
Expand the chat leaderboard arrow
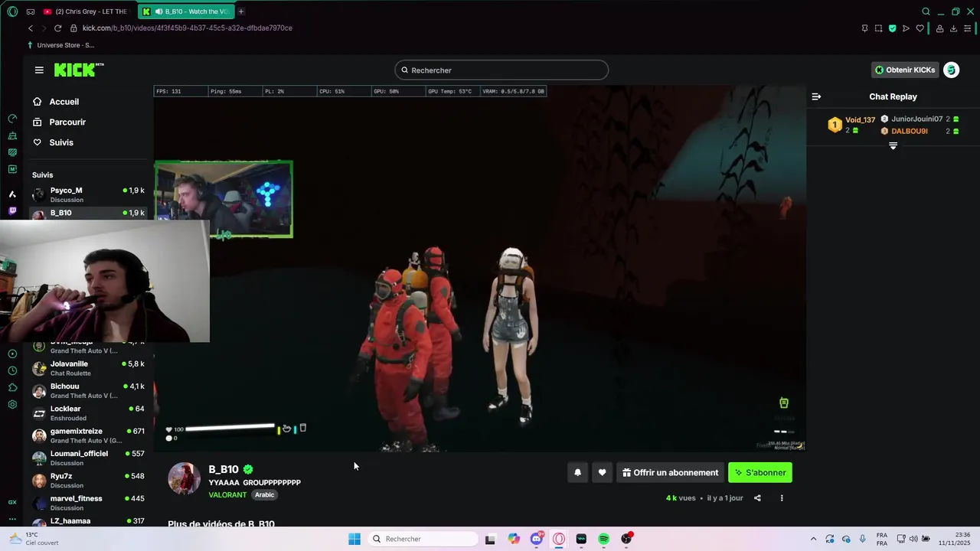pos(893,145)
